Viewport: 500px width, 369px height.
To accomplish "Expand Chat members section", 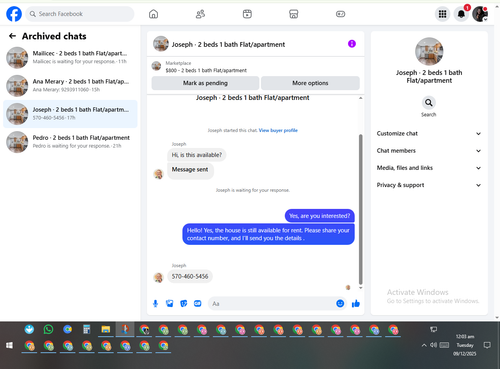I will coord(429,151).
